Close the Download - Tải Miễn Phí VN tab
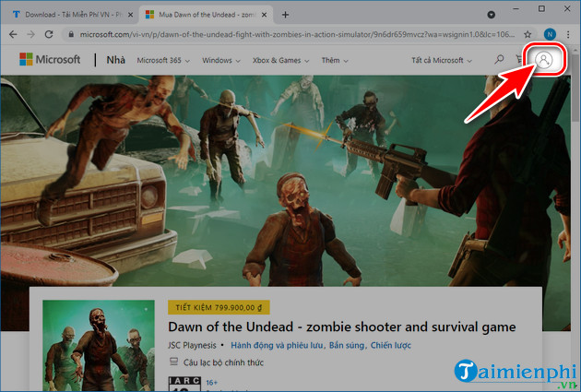Image resolution: width=581 pixels, height=392 pixels. click(x=130, y=15)
